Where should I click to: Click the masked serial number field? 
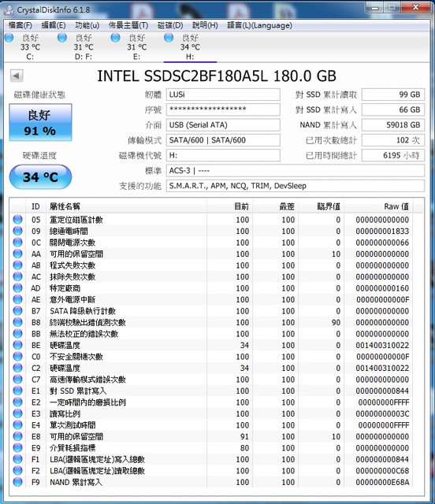tap(223, 109)
